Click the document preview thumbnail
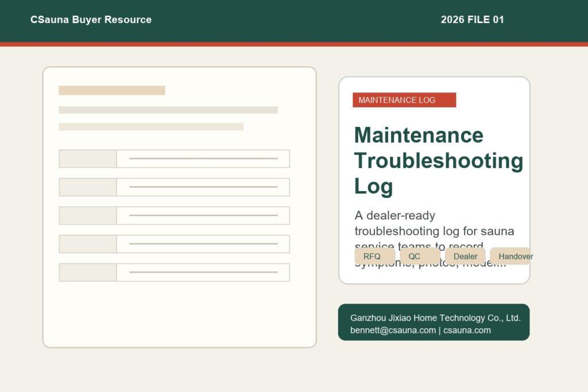 (x=180, y=207)
